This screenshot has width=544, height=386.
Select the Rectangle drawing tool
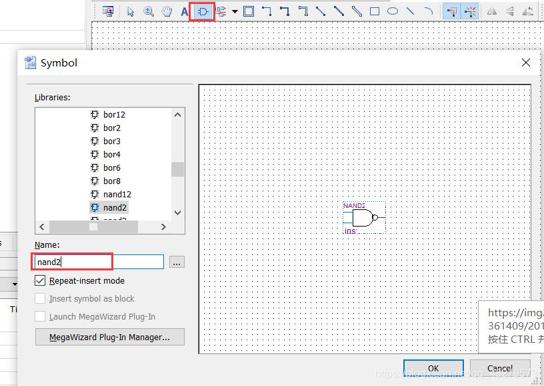(x=374, y=11)
